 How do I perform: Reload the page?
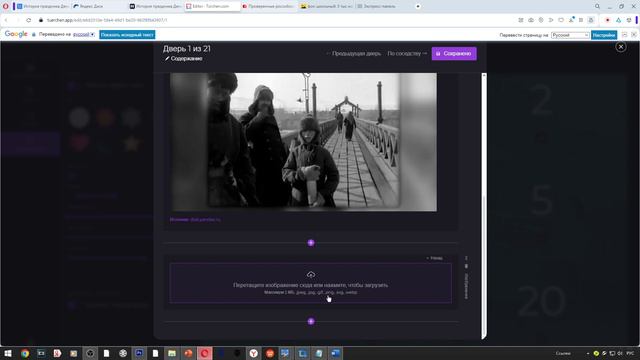pos(28,20)
